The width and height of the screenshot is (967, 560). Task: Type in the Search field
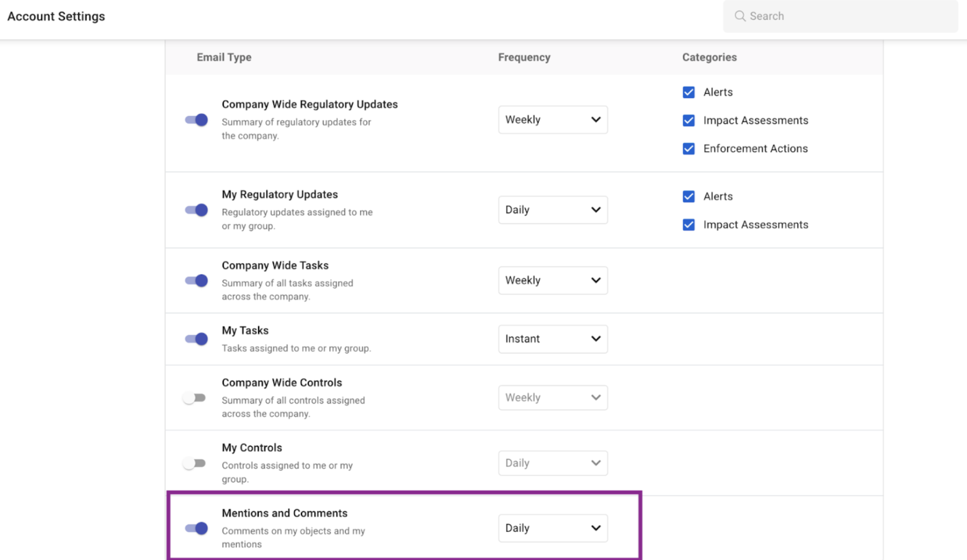pyautogui.click(x=845, y=16)
